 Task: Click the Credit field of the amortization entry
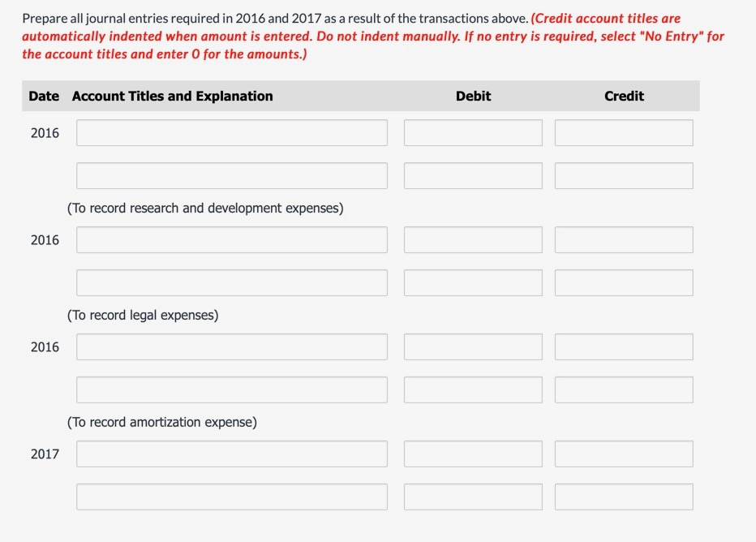click(x=623, y=346)
